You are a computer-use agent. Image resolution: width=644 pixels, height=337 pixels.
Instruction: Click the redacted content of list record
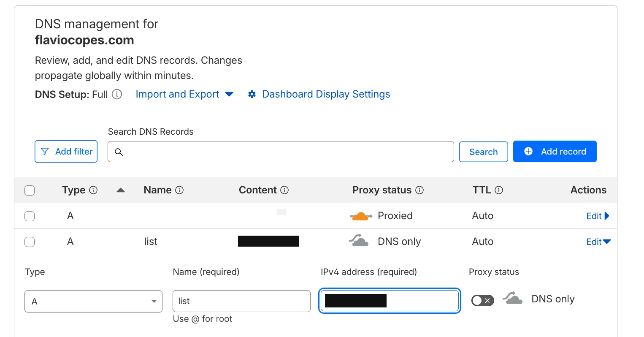(x=268, y=241)
